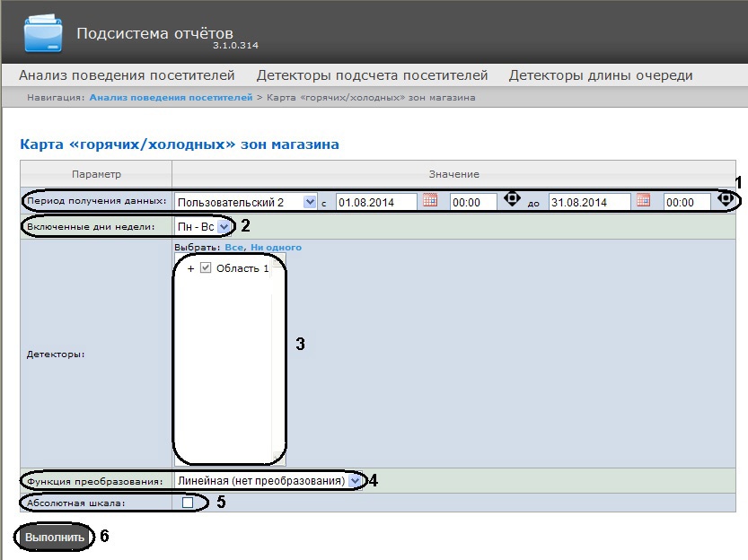This screenshot has height=560, width=748.
Task: Click the crosshair icon after end time
Action: pos(725,199)
